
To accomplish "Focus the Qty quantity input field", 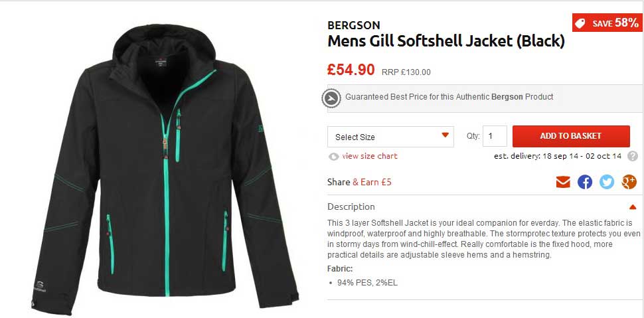I will pos(495,136).
